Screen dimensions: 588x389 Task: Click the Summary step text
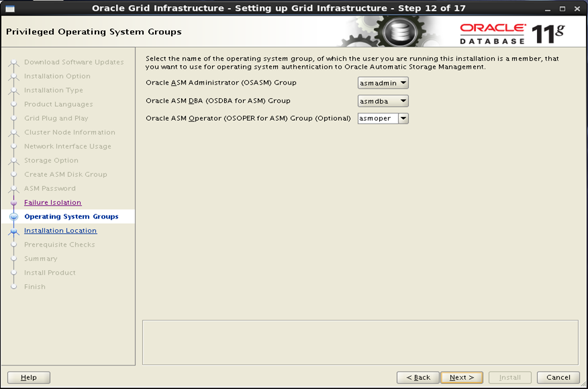tap(41, 259)
